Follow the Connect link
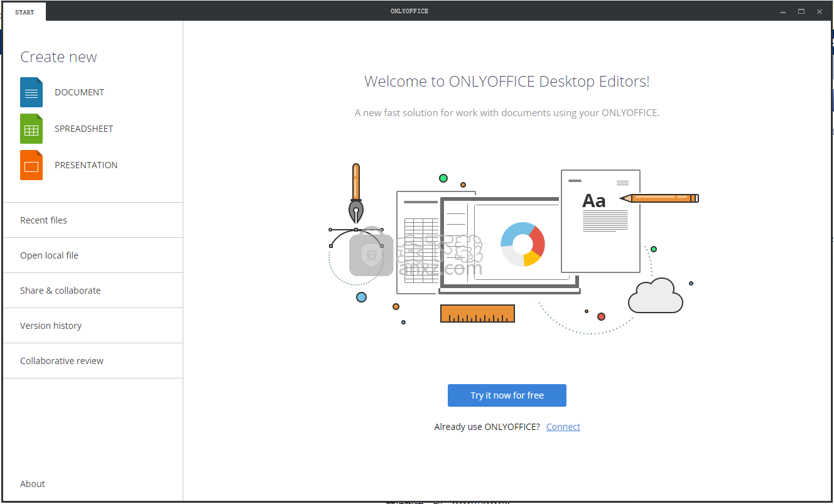This screenshot has height=504, width=834. coord(563,427)
